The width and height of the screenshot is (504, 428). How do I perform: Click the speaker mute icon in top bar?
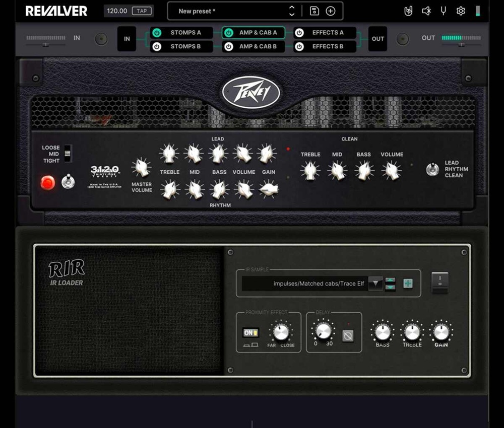(426, 11)
